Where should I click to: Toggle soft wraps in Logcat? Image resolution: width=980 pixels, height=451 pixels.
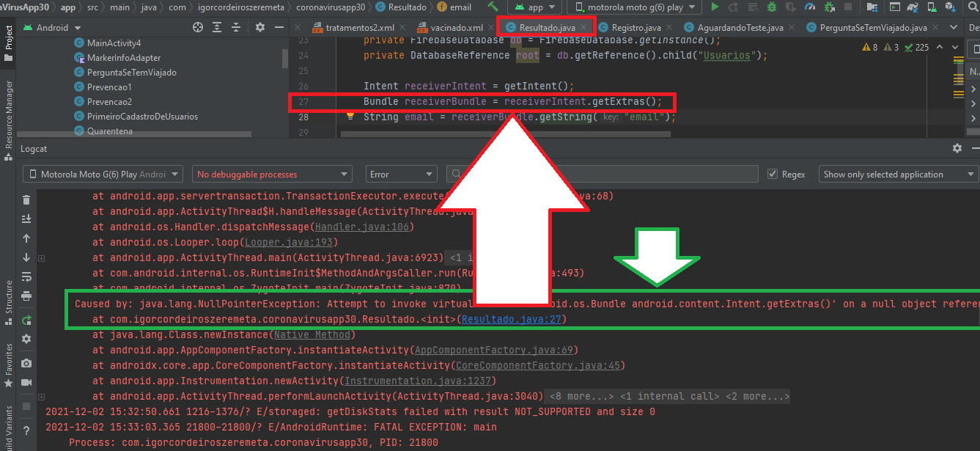click(26, 276)
